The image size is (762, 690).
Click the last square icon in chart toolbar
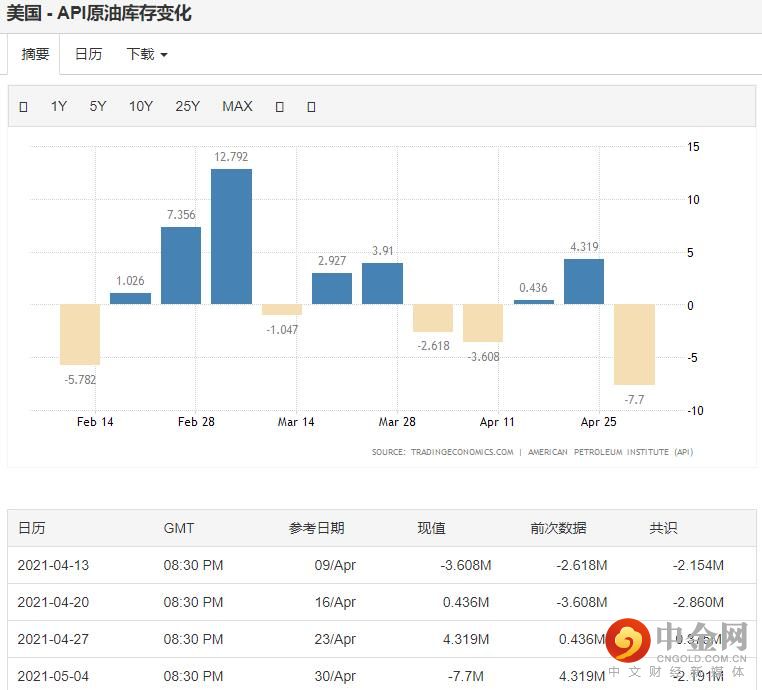[x=312, y=107]
